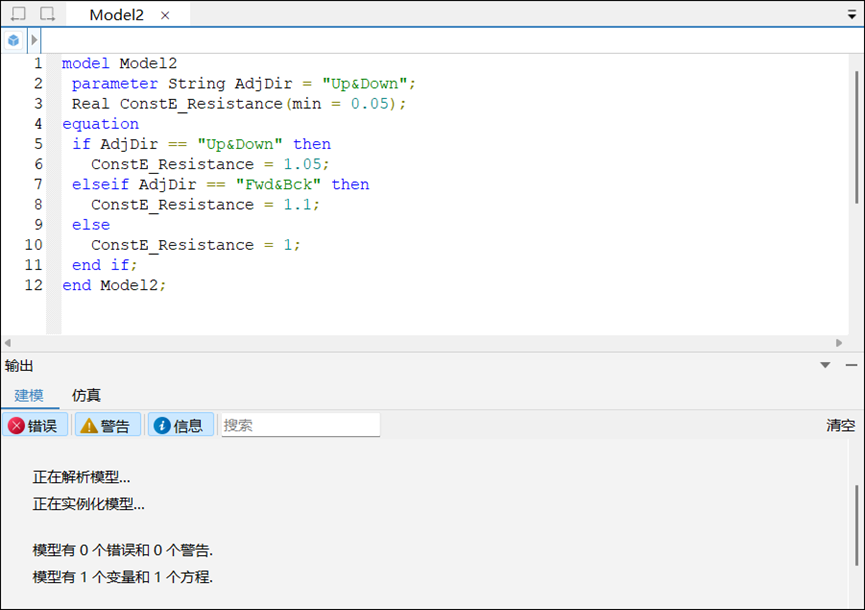
Task: Toggle the 信息 info filter
Action: point(180,425)
